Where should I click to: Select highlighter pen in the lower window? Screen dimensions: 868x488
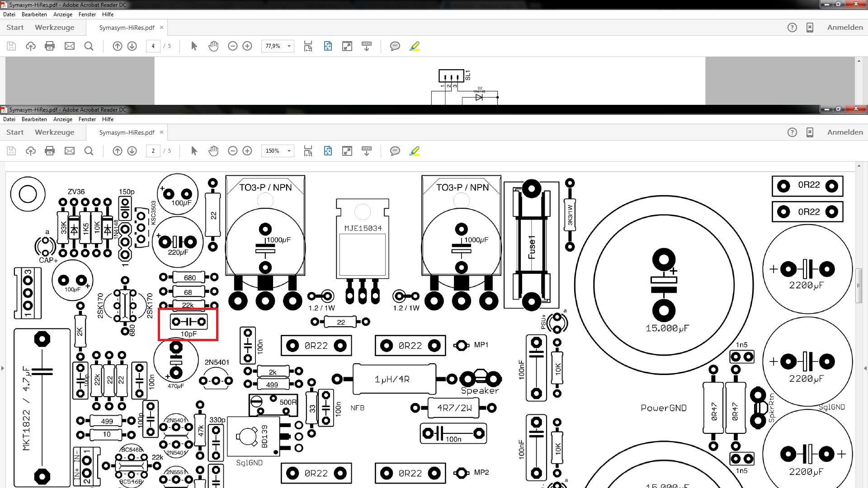(415, 151)
